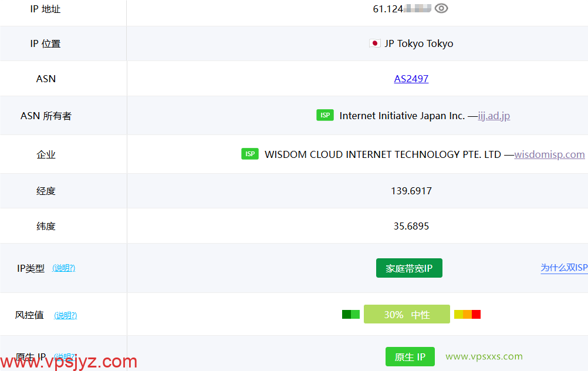Click the 风控值 row label
Screen dimensions: 588x371
click(29, 315)
